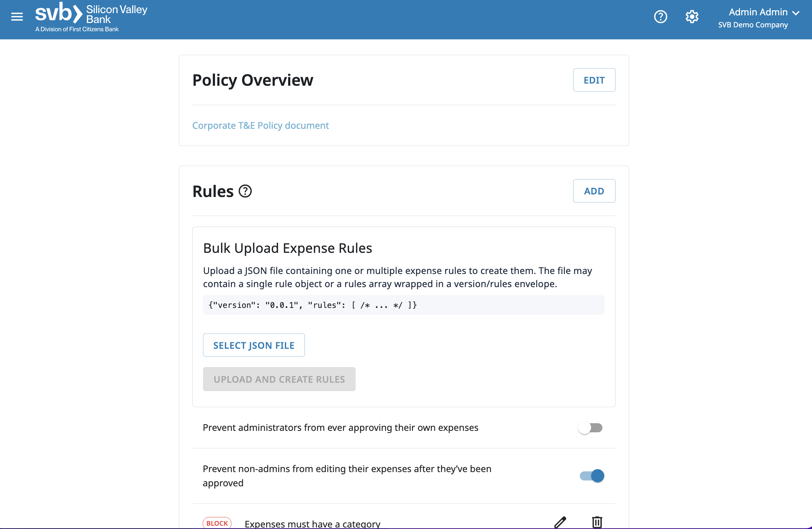This screenshot has width=812, height=529.
Task: Disable prevent non-admins editing approved expenses toggle
Action: click(592, 476)
